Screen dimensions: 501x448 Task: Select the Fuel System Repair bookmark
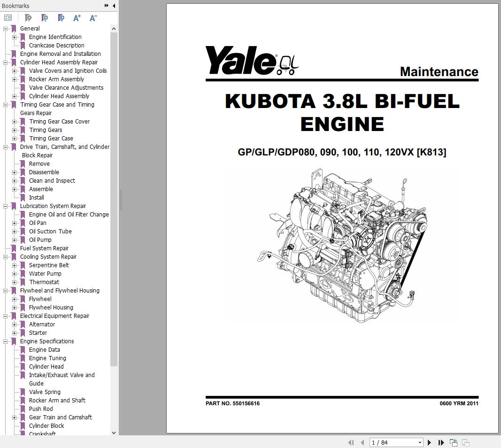tap(45, 248)
